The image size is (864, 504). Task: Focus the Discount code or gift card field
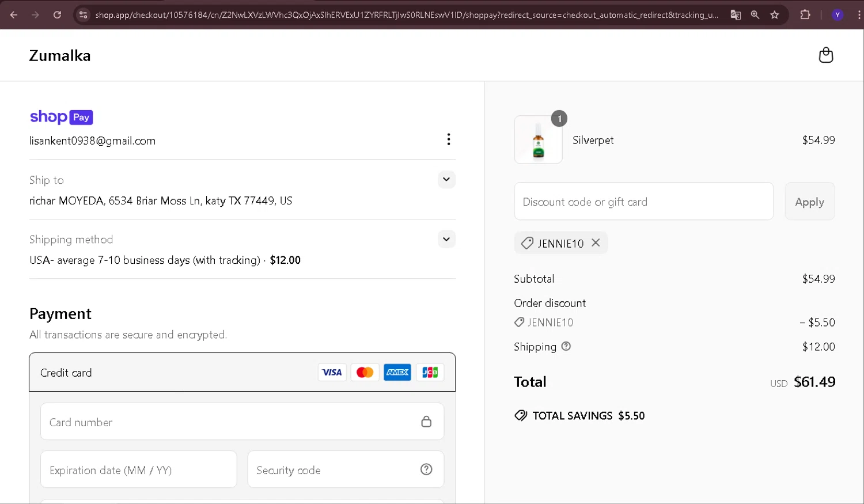click(x=644, y=202)
